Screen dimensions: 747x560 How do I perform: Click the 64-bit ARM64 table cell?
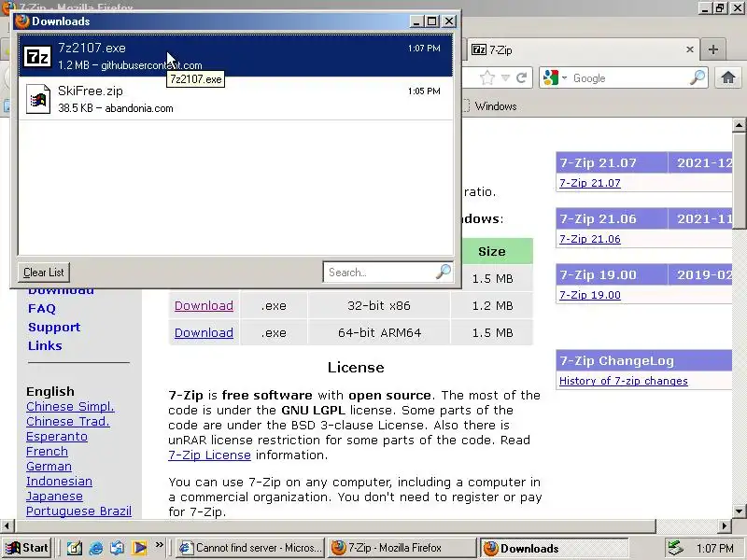379,333
